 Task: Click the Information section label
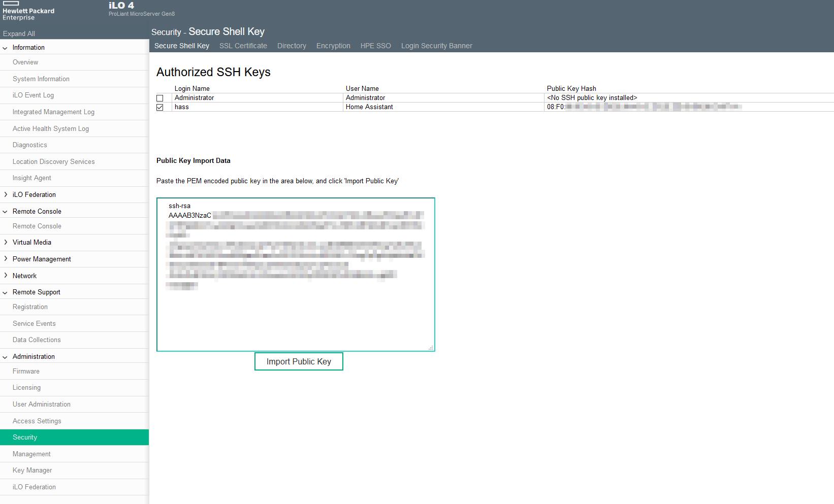28,48
